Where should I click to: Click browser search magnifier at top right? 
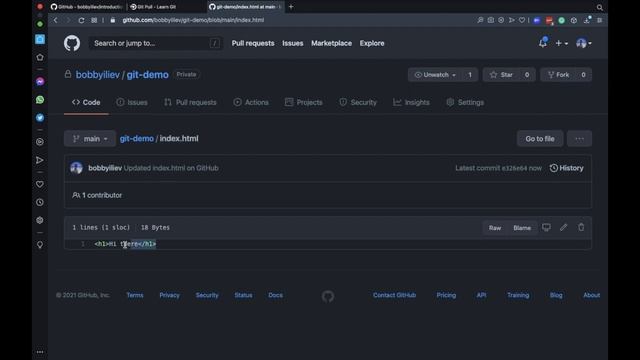click(600, 7)
